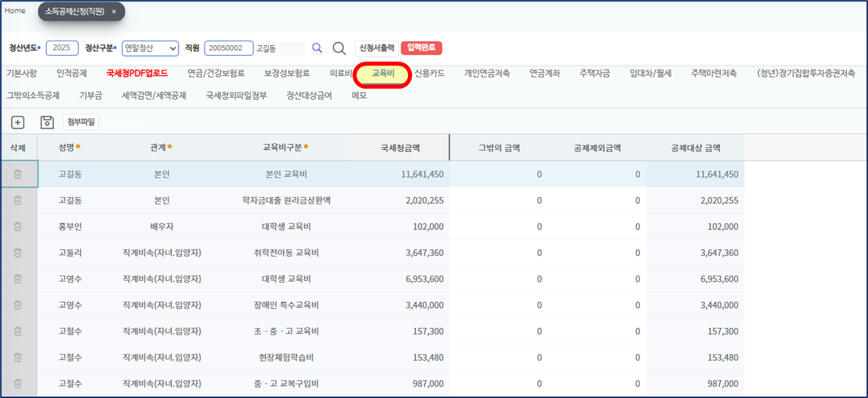Delete 현장체험학습비 row via trash icon
Viewport: 868px width, 398px height.
tap(18, 357)
